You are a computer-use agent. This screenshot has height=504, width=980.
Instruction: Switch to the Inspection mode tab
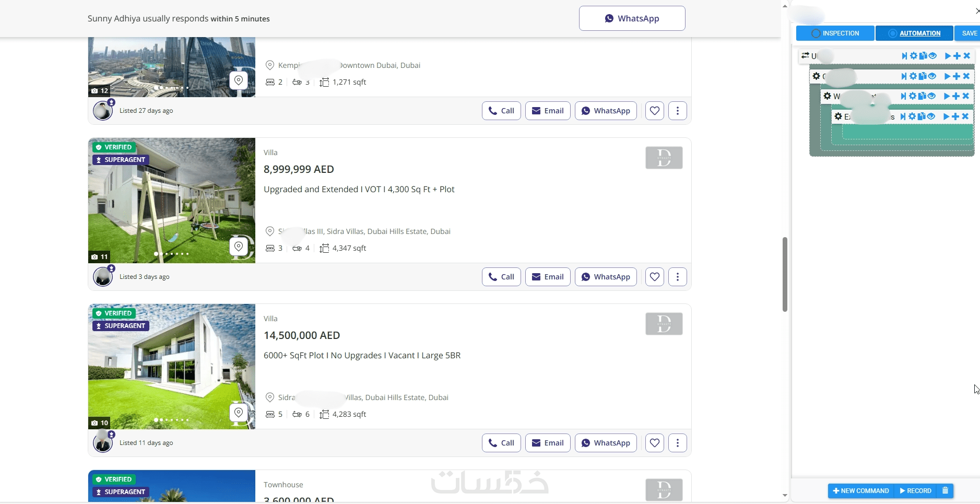point(835,33)
